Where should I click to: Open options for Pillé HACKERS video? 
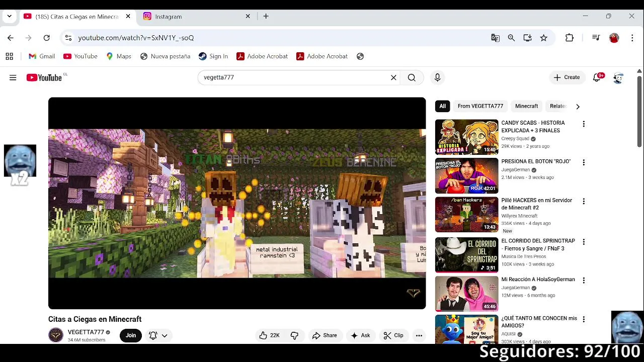tap(584, 201)
